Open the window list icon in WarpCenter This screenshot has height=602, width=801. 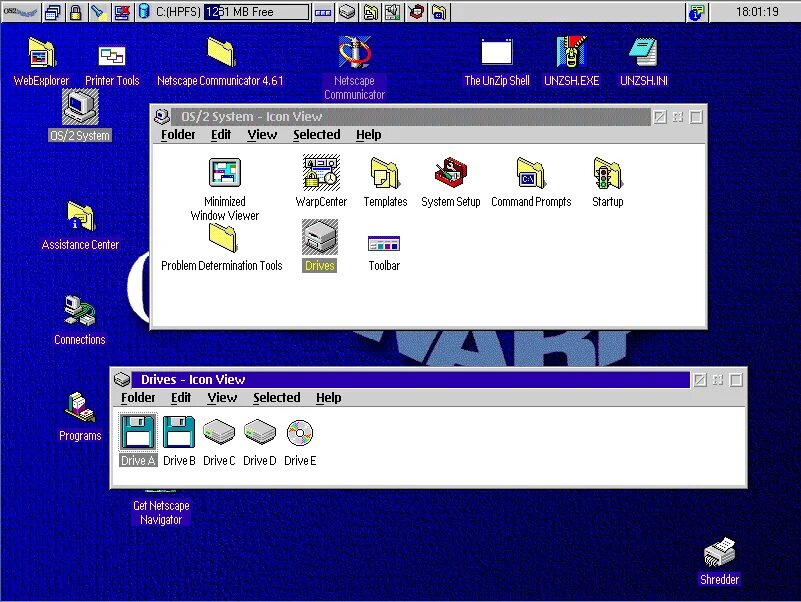[x=53, y=12]
